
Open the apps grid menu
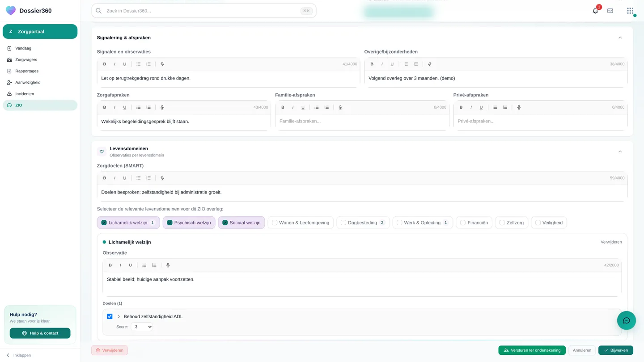[630, 11]
